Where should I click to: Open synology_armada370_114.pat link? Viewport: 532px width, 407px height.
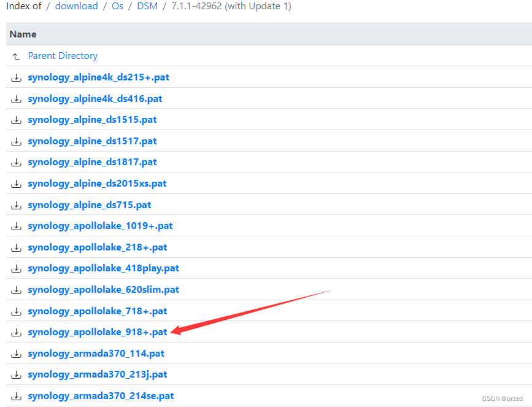[96, 354]
